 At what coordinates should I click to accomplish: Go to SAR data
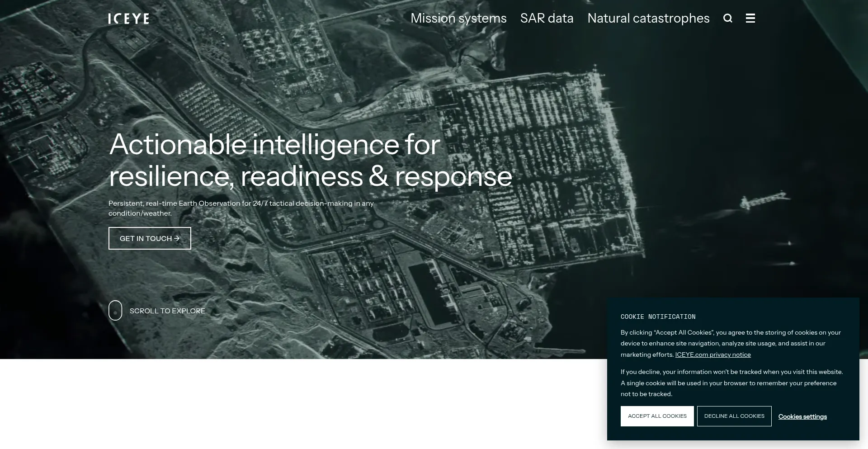(x=547, y=18)
